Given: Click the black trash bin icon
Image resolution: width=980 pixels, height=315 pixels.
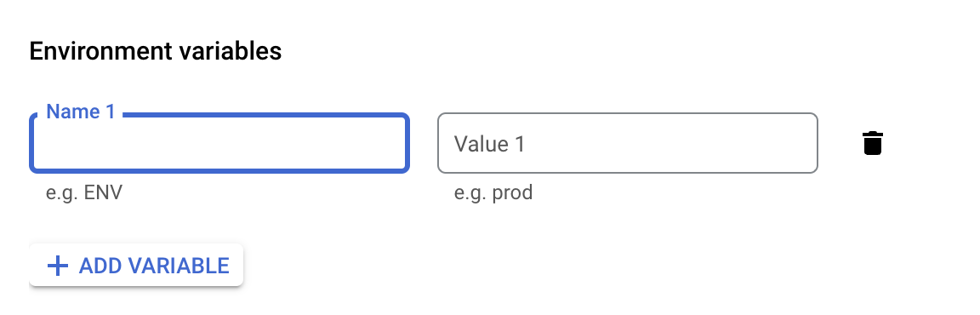Looking at the screenshot, I should point(872,143).
